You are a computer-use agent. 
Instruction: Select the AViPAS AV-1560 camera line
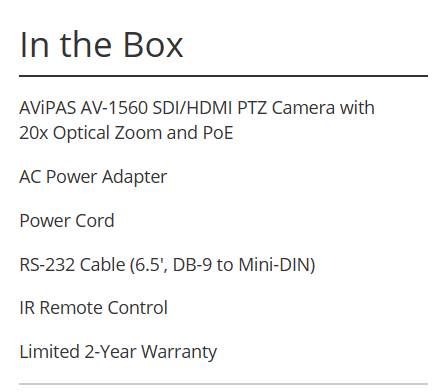pos(197,120)
